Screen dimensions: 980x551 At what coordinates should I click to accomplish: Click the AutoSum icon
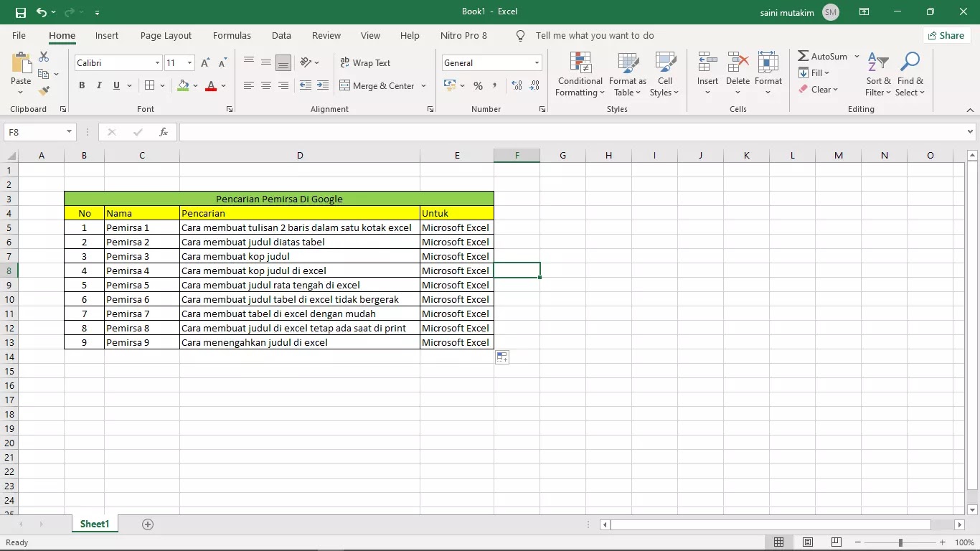tap(805, 56)
